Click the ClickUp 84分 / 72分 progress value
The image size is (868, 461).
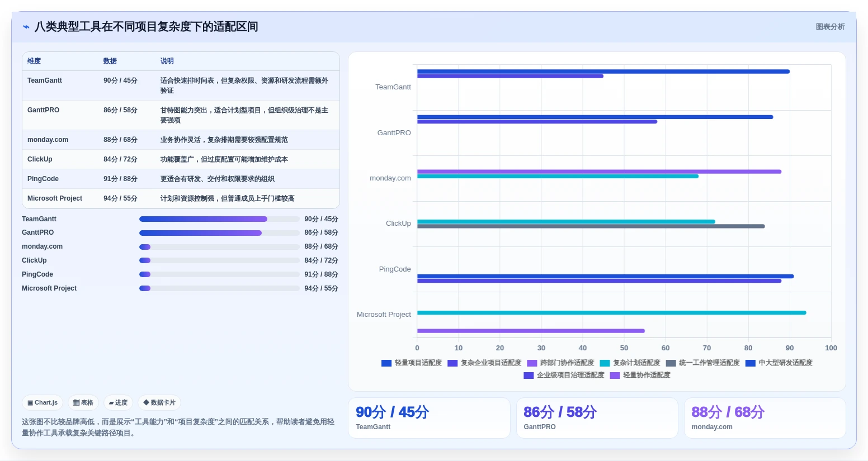tap(321, 260)
